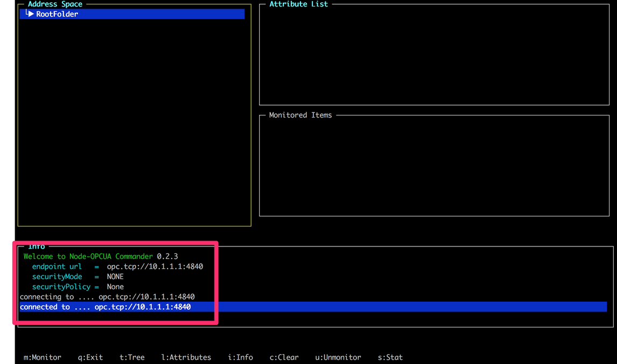Screen dimensions: 617x364
Task: Select the highlighted 'connected to' log line
Action: point(105,307)
